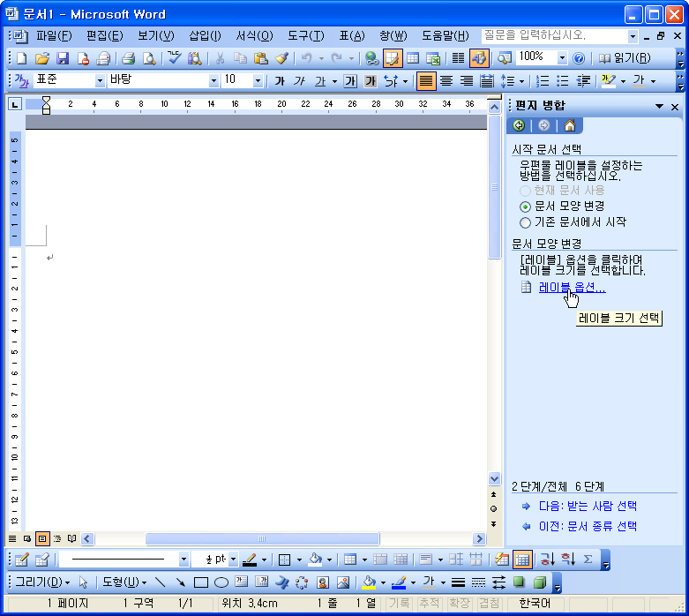Switch to normal view button
The width and height of the screenshot is (689, 616).
click(12, 538)
